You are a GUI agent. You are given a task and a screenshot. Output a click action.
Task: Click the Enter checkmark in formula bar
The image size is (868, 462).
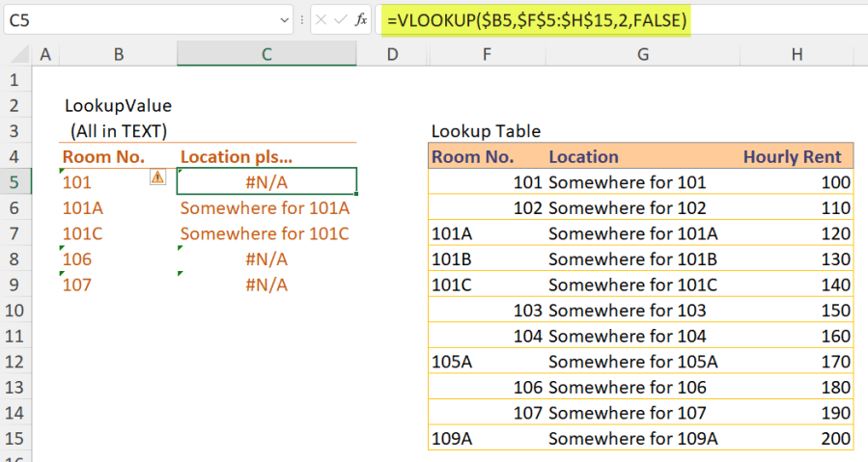[x=341, y=19]
